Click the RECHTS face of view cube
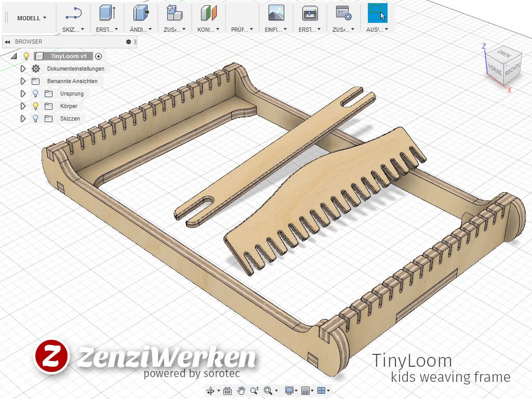Viewport: 532px width, 399px height. pos(512,70)
